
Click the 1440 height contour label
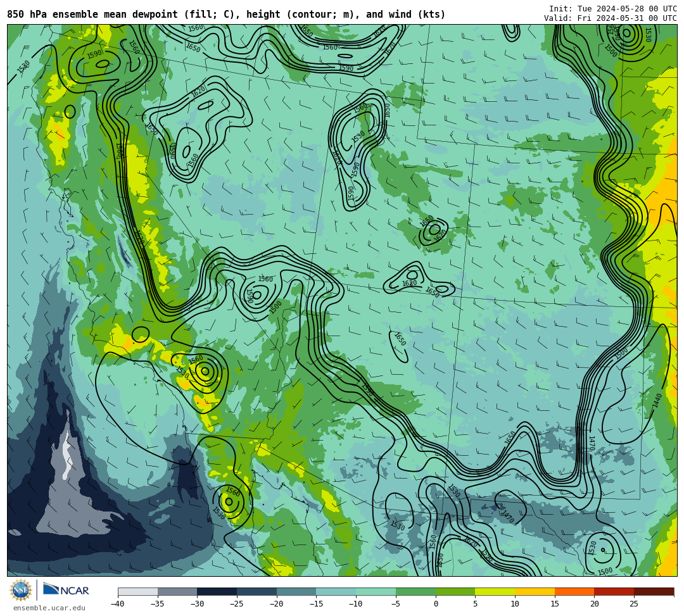[x=657, y=401]
